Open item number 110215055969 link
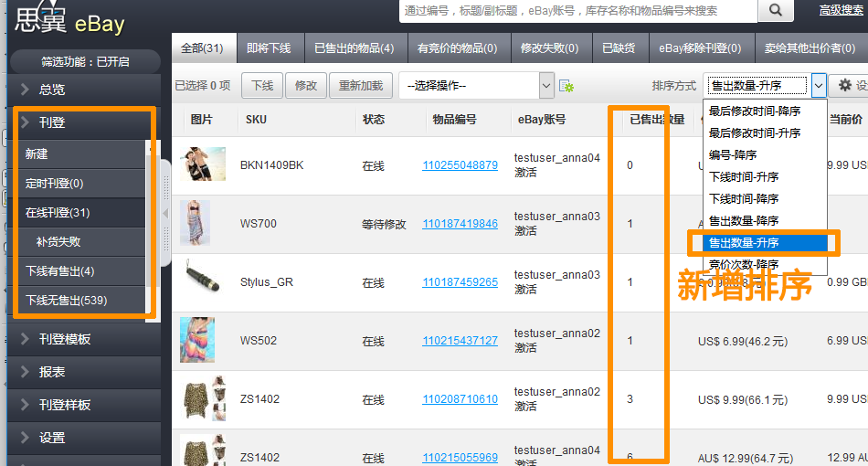Image resolution: width=868 pixels, height=466 pixels. (x=460, y=458)
